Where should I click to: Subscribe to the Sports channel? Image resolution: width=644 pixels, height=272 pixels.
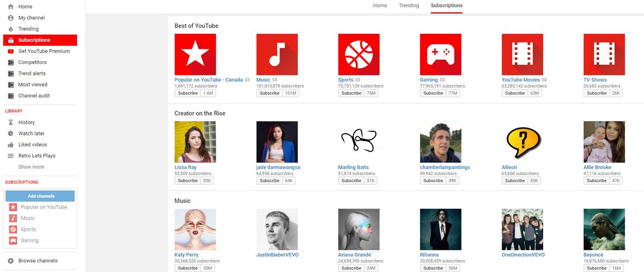(x=352, y=93)
